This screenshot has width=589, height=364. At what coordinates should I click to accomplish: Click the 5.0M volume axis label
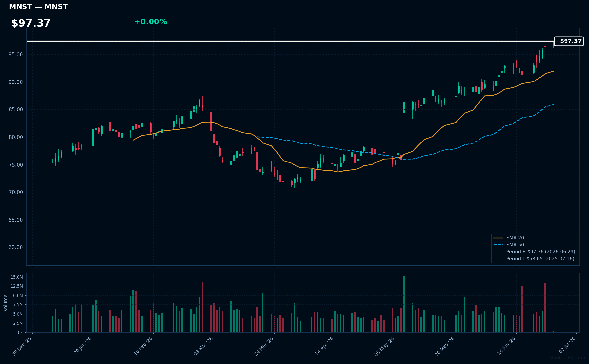point(18,314)
